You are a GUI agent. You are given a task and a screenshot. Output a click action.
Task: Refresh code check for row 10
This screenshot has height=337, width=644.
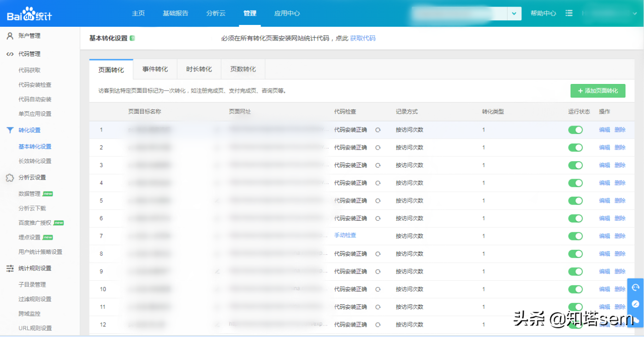pos(378,289)
